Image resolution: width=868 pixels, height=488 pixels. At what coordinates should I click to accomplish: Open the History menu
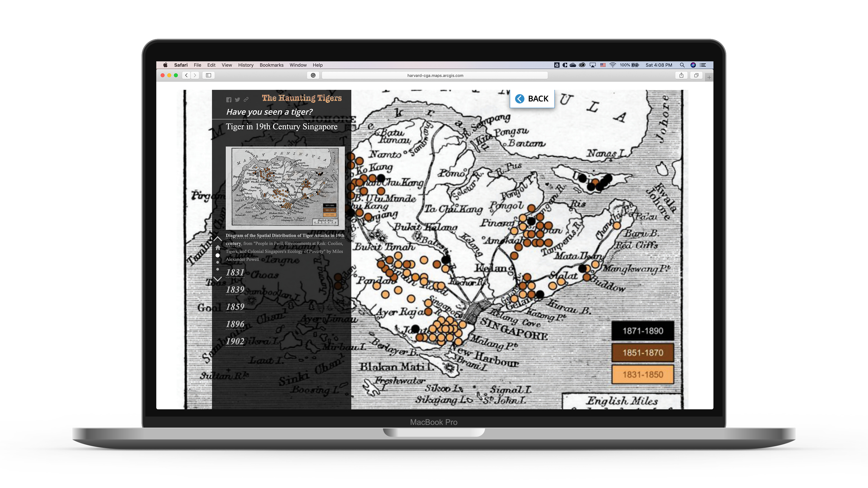pos(246,65)
